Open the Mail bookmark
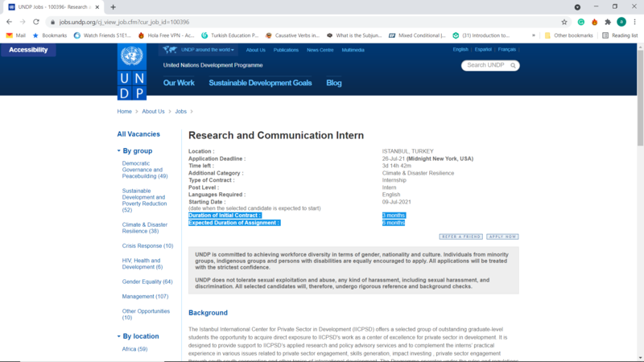 tap(16, 35)
